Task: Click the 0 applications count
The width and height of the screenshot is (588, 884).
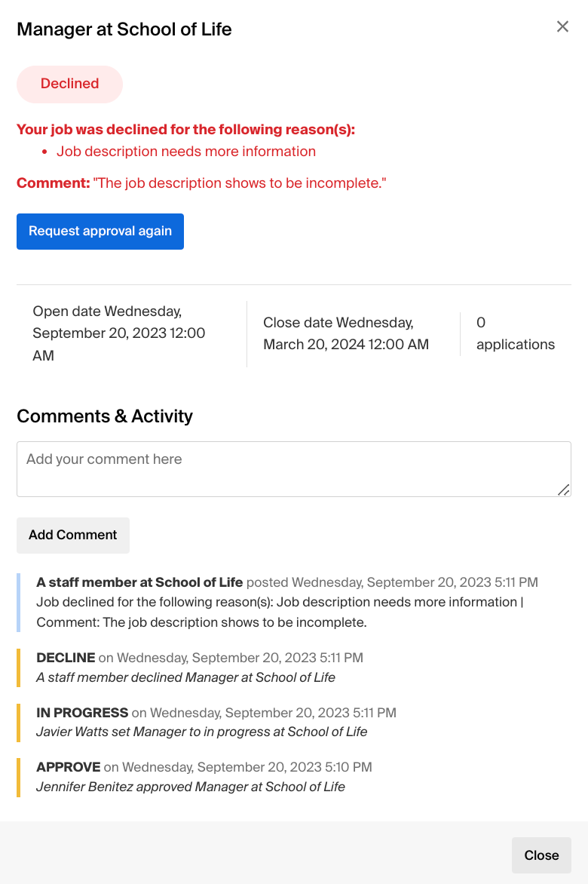Action: [x=516, y=333]
